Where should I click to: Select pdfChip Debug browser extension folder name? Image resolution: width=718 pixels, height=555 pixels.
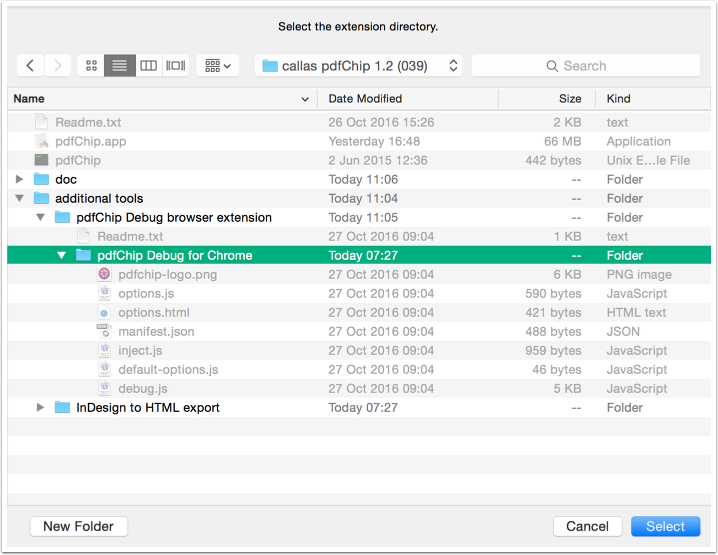pos(174,218)
